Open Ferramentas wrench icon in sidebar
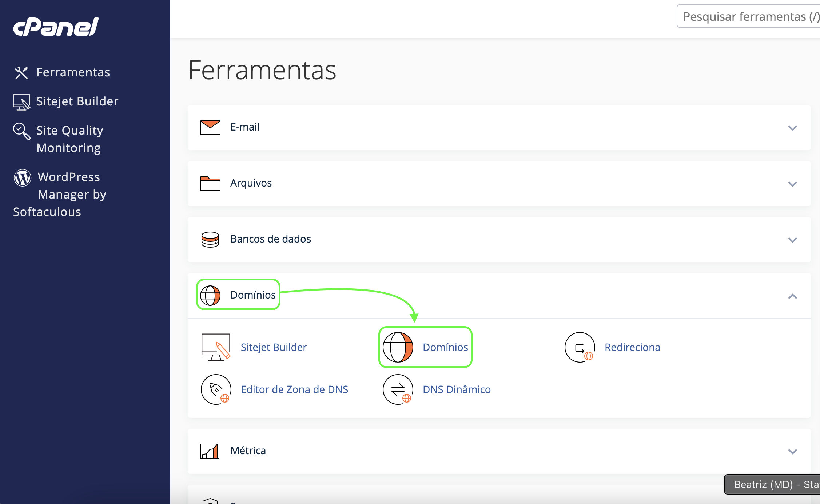The width and height of the screenshot is (820, 504). tap(21, 73)
